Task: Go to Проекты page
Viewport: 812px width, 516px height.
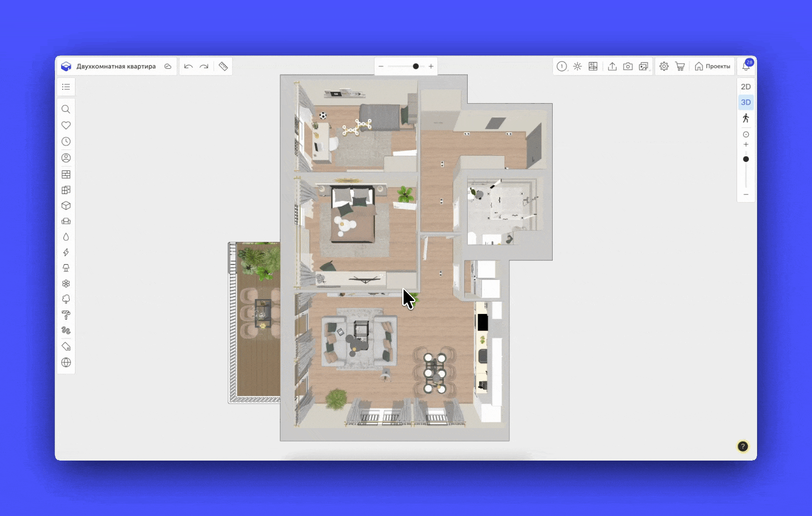Action: point(712,66)
